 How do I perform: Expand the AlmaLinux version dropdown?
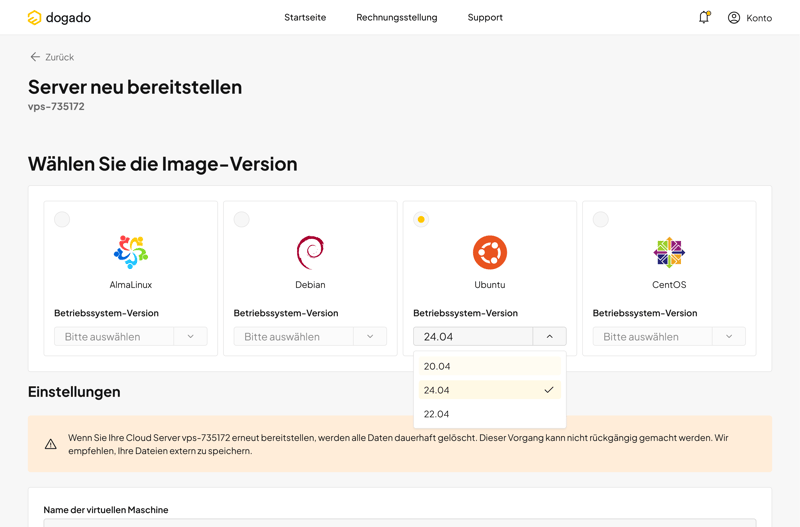(190, 337)
